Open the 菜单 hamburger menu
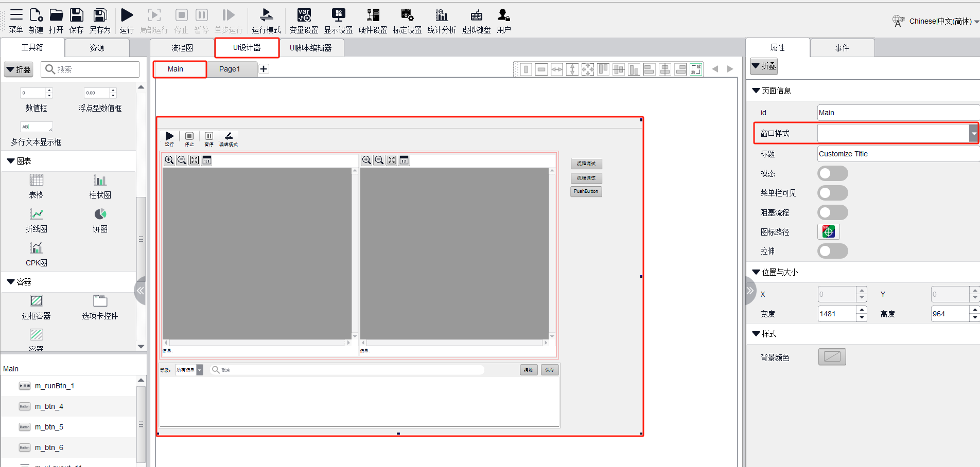980x467 pixels. (x=16, y=21)
